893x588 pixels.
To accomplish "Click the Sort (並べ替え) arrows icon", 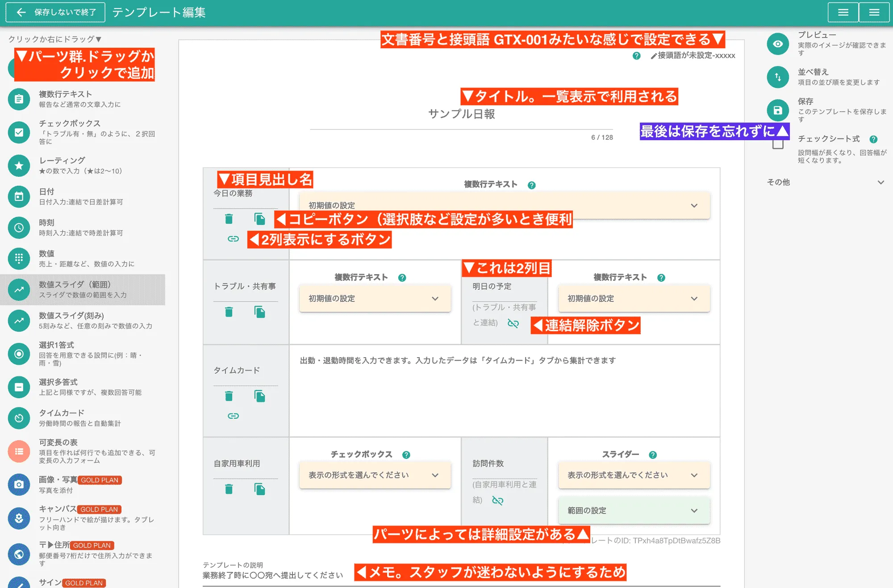I will coord(778,77).
